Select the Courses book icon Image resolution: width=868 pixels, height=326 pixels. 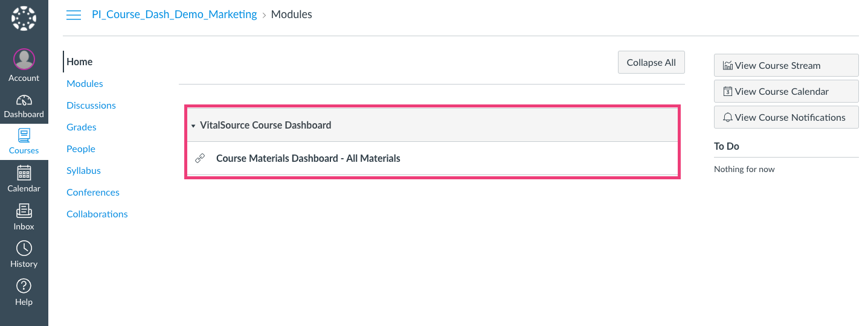(24, 135)
